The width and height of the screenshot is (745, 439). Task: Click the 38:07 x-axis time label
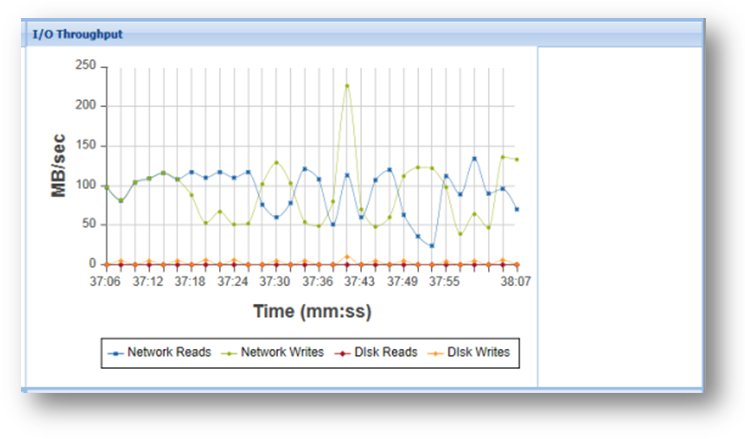tap(516, 282)
